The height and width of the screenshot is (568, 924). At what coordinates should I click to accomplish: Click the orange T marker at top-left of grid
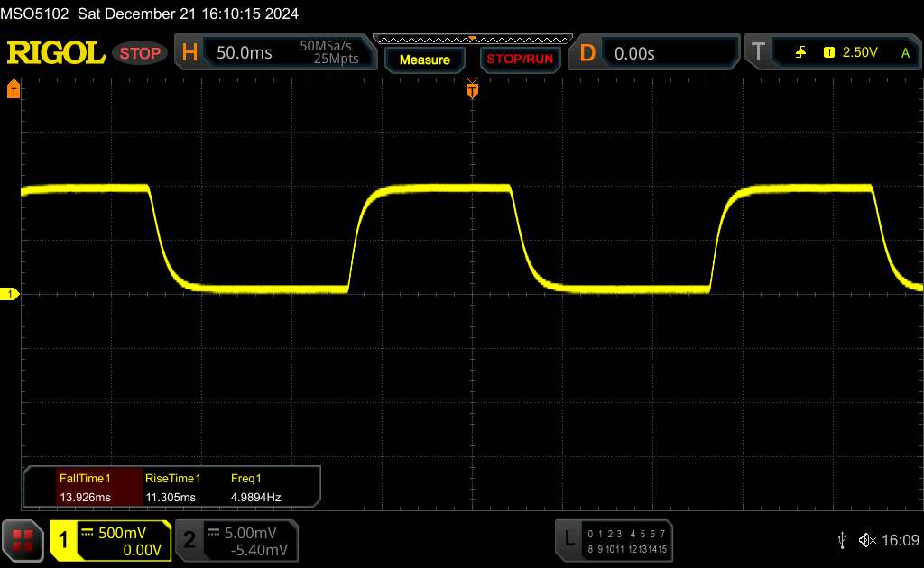[14, 89]
